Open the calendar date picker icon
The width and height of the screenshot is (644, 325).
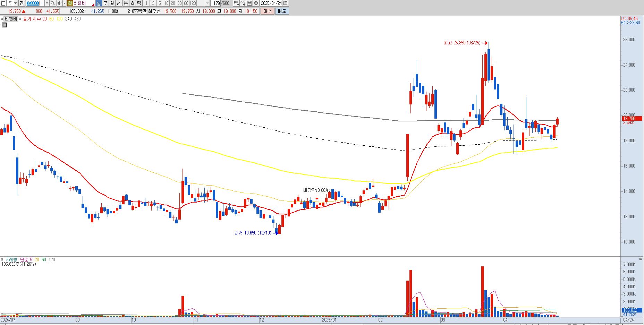point(285,3)
